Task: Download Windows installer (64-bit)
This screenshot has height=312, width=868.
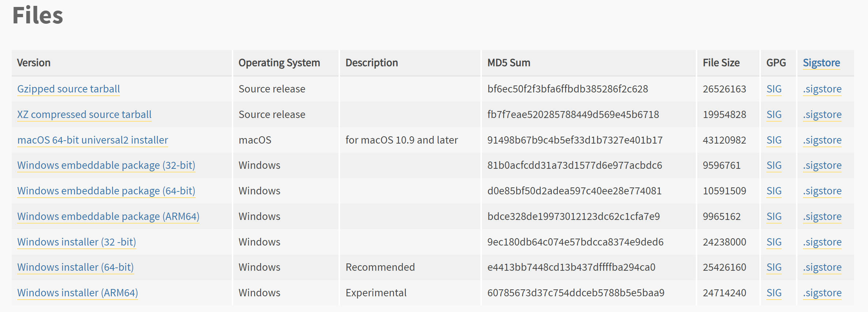Action: coord(75,267)
